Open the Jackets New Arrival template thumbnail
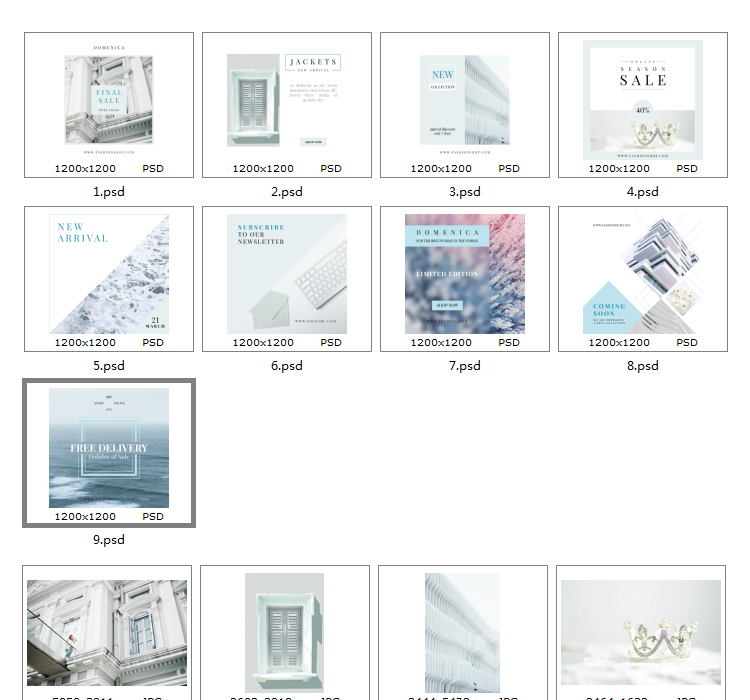The width and height of the screenshot is (750, 700). click(287, 100)
